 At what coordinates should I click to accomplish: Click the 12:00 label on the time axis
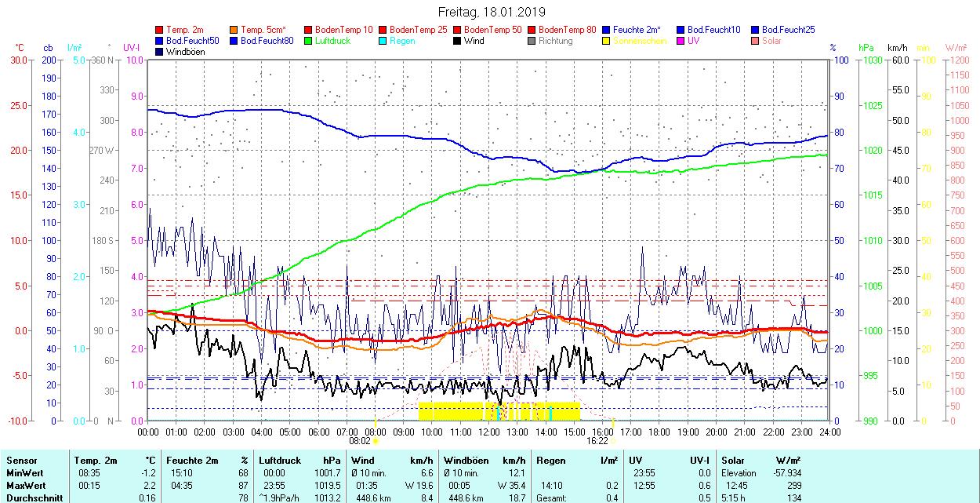pyautogui.click(x=489, y=432)
